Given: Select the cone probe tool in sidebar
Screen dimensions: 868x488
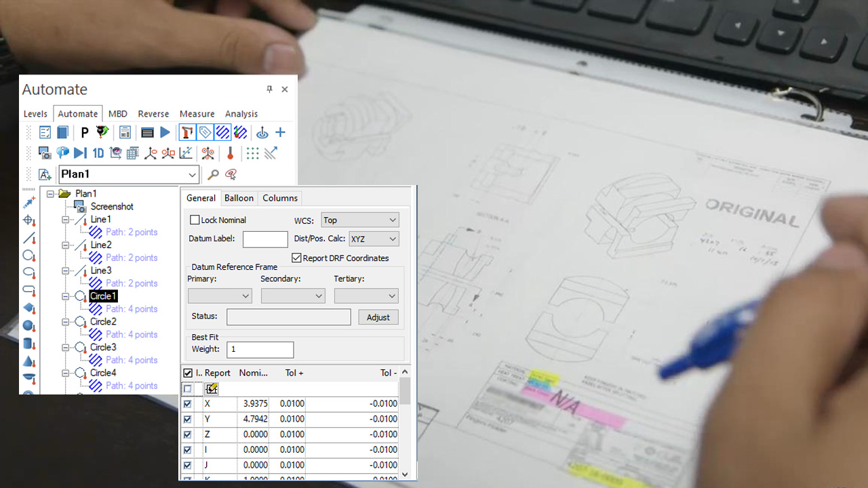Looking at the screenshot, I should click(29, 361).
